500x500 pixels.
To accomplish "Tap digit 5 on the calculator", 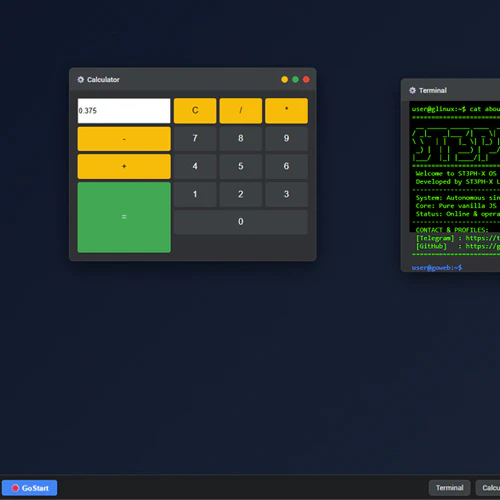I will coord(241,166).
